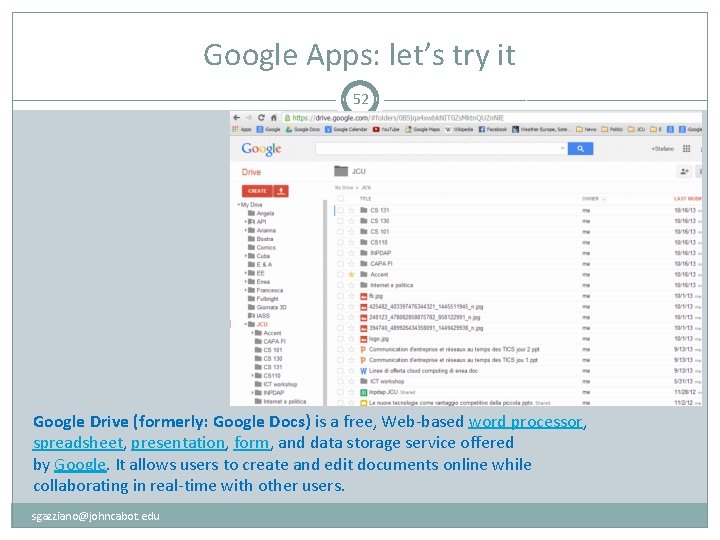Open the word processor hyperlink
This screenshot has height=540, width=720.
point(525,421)
